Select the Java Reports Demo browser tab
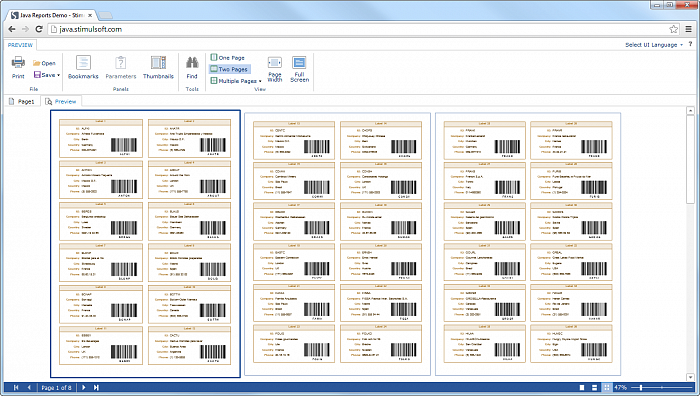The width and height of the screenshot is (700, 396). pyautogui.click(x=51, y=15)
